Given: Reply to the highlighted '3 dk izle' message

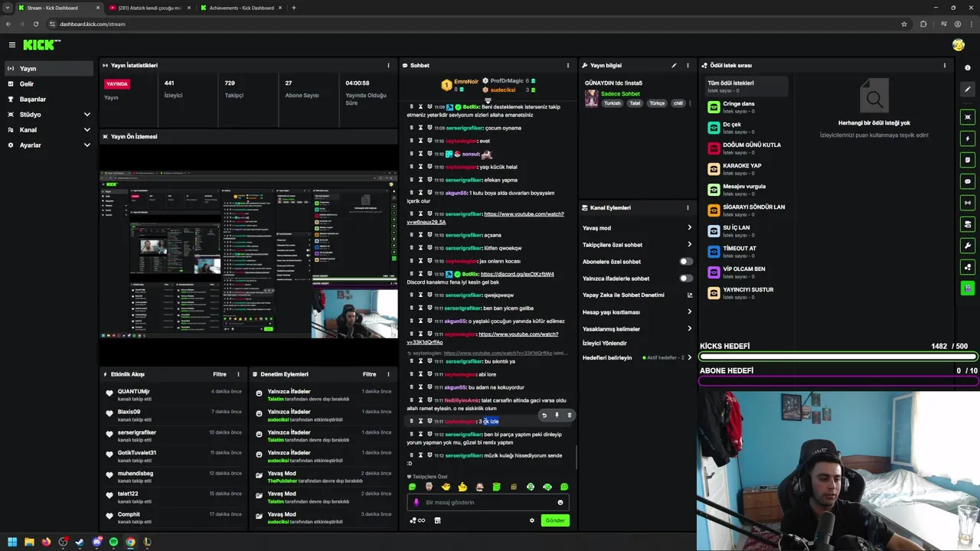Looking at the screenshot, I should (x=544, y=416).
